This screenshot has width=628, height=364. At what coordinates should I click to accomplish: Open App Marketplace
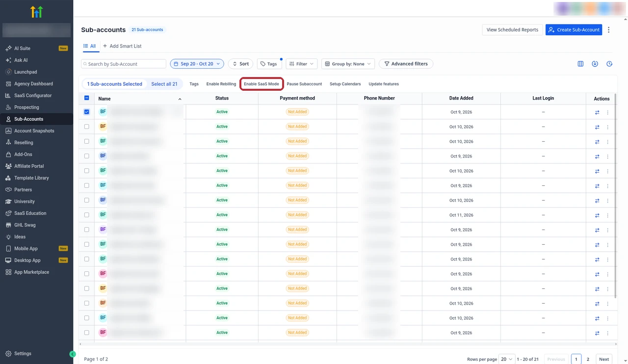coord(31,272)
